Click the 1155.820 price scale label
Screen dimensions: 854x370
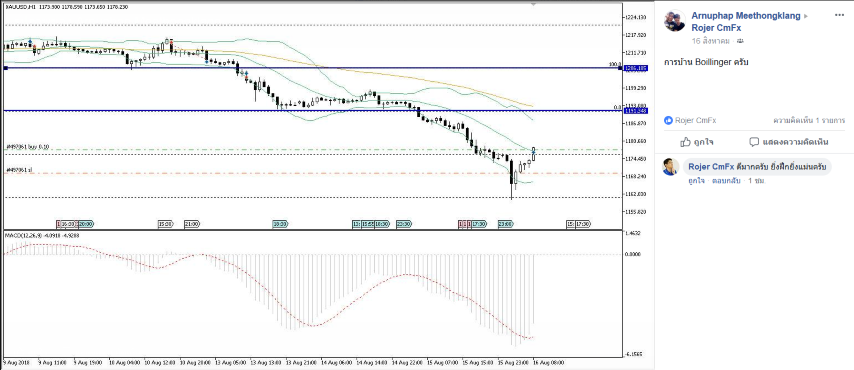637,211
